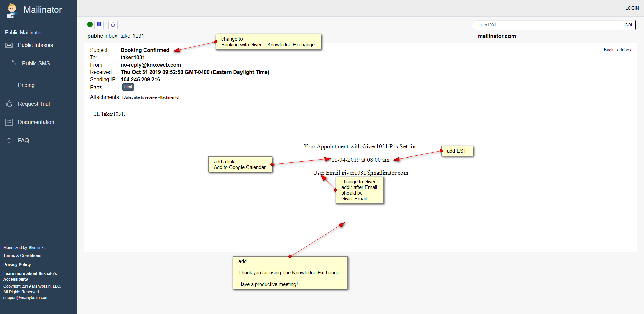
Task: Click the greeting Hi Taker1031
Action: click(x=110, y=114)
